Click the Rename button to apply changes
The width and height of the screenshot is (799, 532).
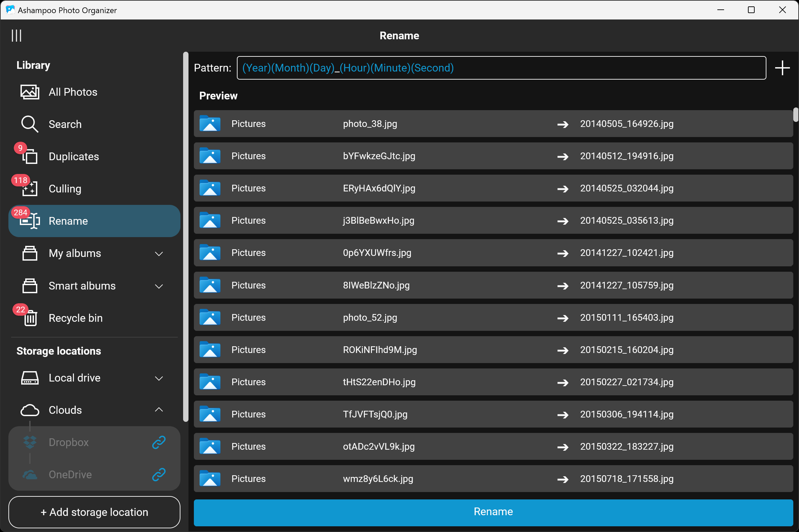pyautogui.click(x=493, y=511)
